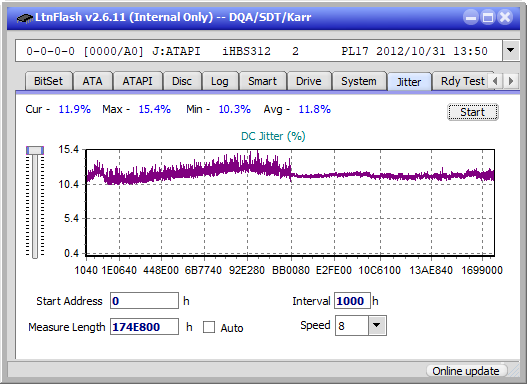
Task: Click the Measure Length input field
Action: click(x=145, y=327)
